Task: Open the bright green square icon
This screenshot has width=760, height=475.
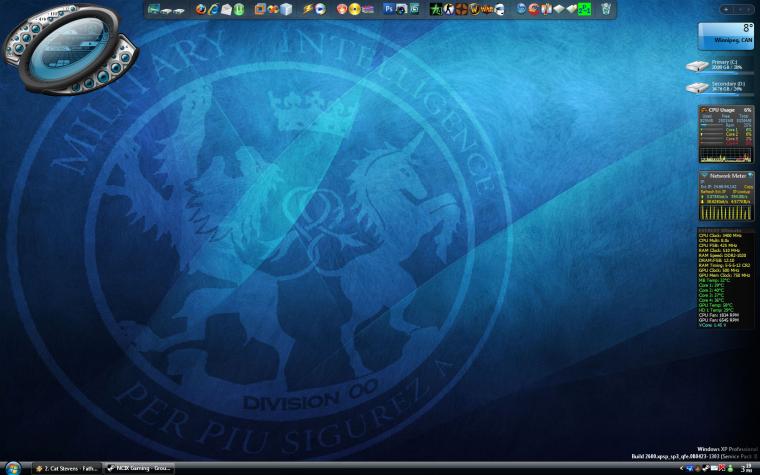Action: click(585, 9)
